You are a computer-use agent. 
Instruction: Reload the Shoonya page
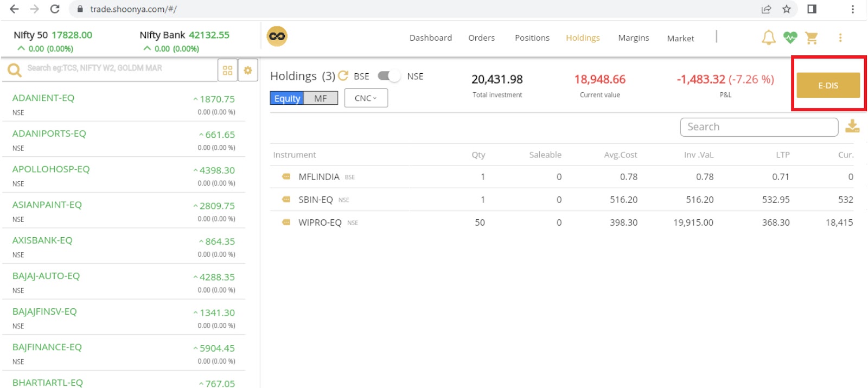(x=55, y=9)
